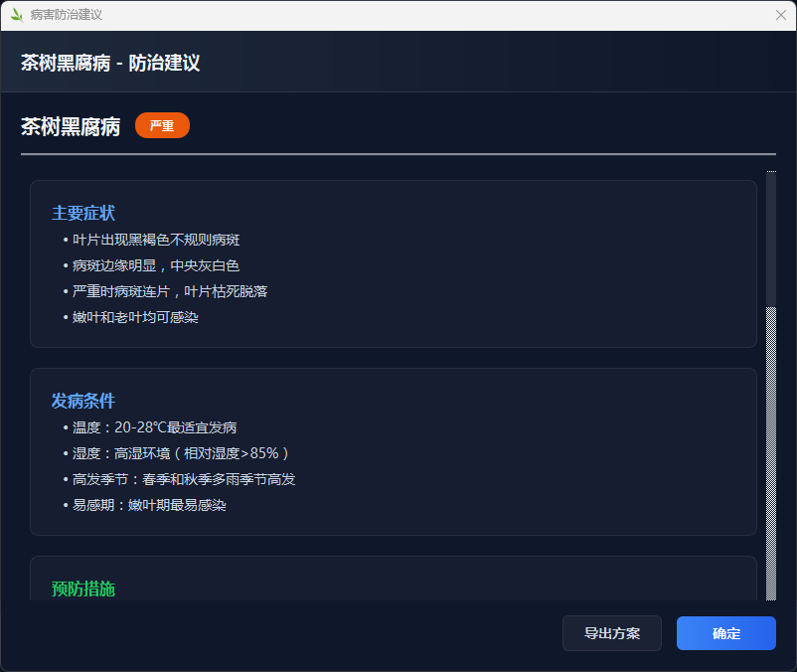
Task: Select the 湿度：高湿环境 condition entry
Action: pos(180,453)
